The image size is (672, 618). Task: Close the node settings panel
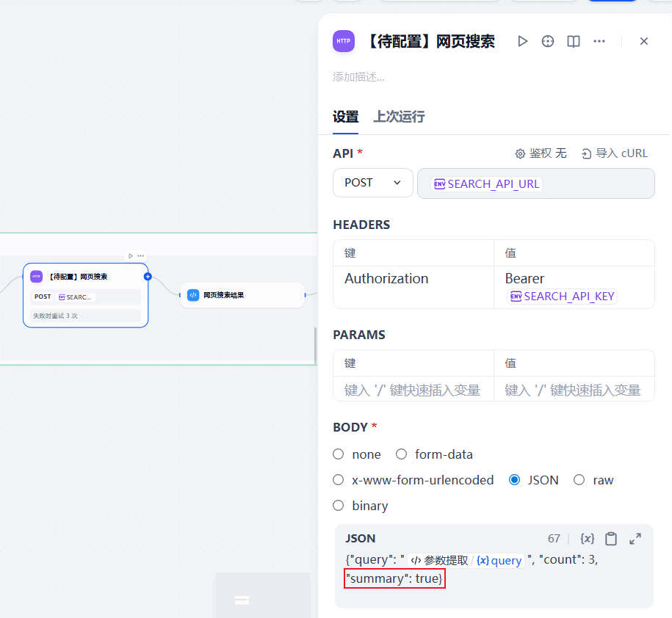pyautogui.click(x=643, y=41)
